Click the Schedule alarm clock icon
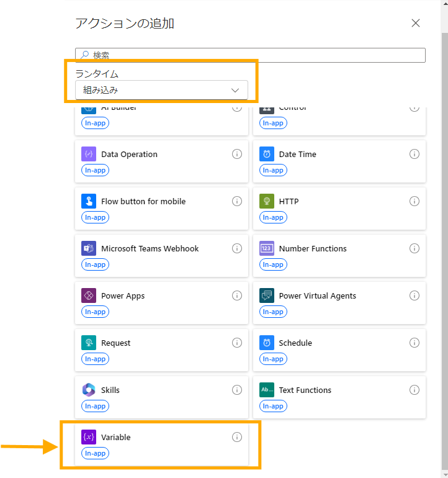Screen dimensions: 448x478 267,343
